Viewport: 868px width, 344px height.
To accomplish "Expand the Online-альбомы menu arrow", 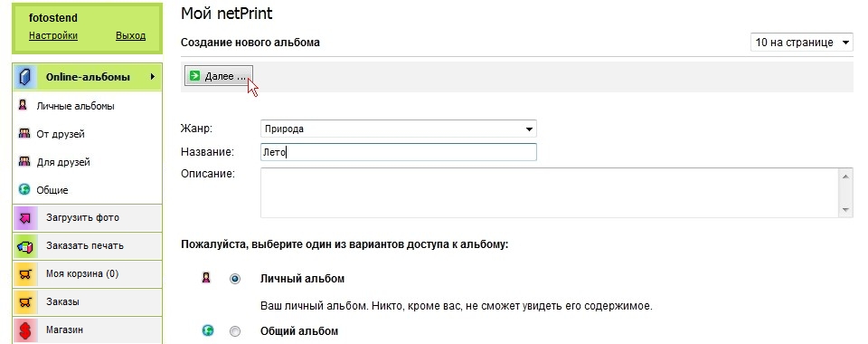I will (x=152, y=77).
